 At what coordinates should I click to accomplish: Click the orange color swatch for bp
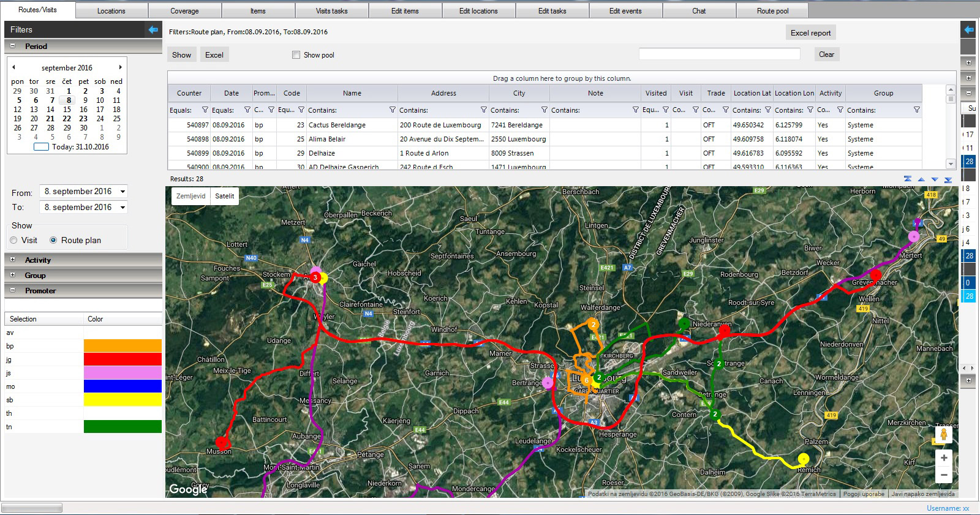tap(123, 346)
